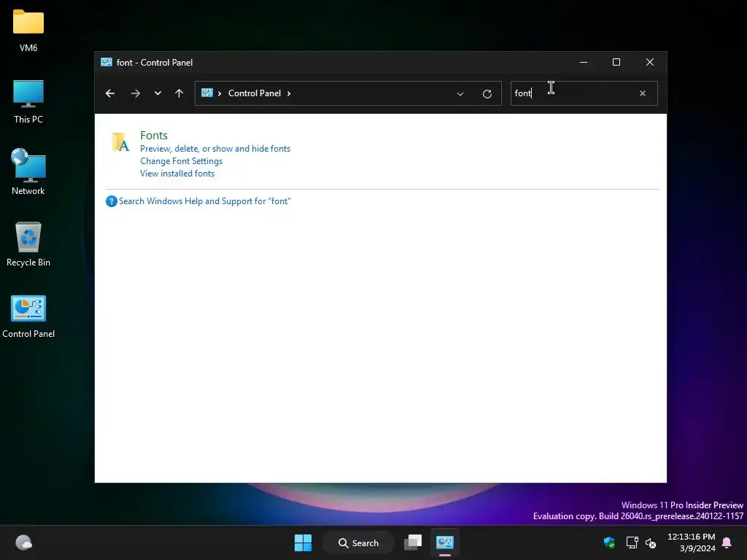Open weather widgets on taskbar
Image resolution: width=747 pixels, height=560 pixels.
point(23,542)
